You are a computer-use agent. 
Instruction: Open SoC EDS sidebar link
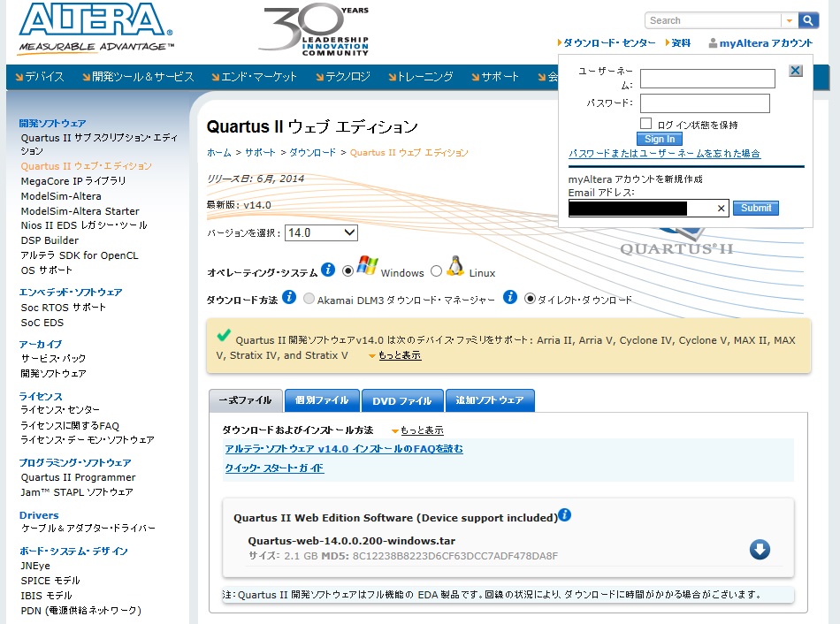coord(42,323)
